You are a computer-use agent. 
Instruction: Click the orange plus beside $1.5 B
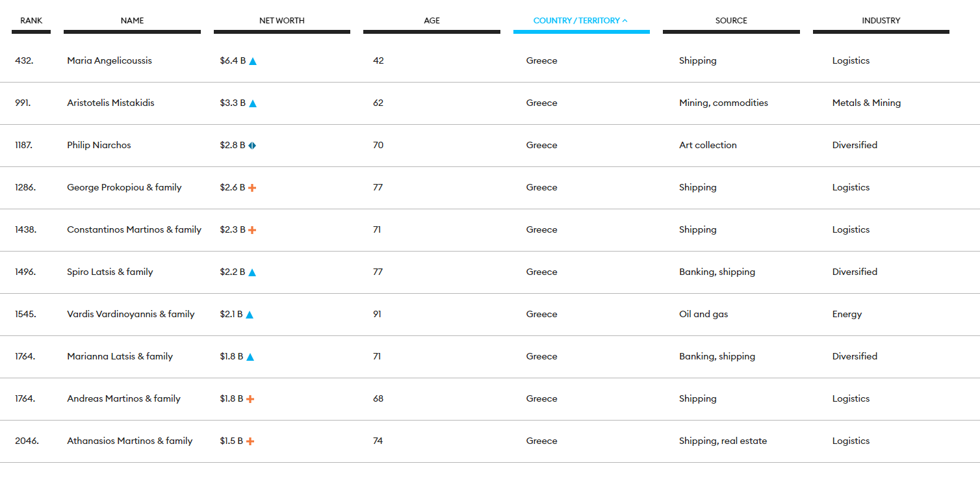250,441
